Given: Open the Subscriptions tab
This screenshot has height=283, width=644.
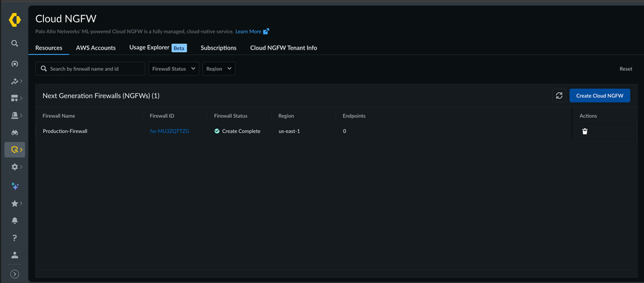Looking at the screenshot, I should (219, 48).
